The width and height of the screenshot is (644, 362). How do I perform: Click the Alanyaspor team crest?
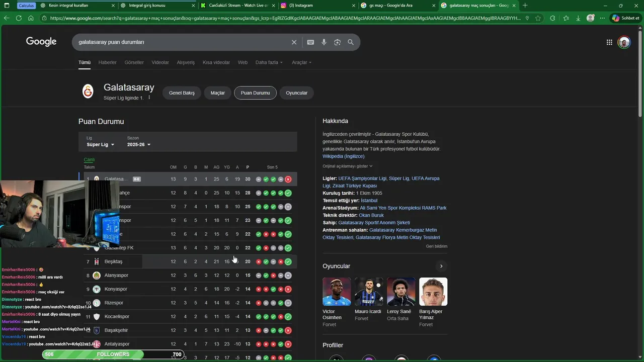pos(97,276)
